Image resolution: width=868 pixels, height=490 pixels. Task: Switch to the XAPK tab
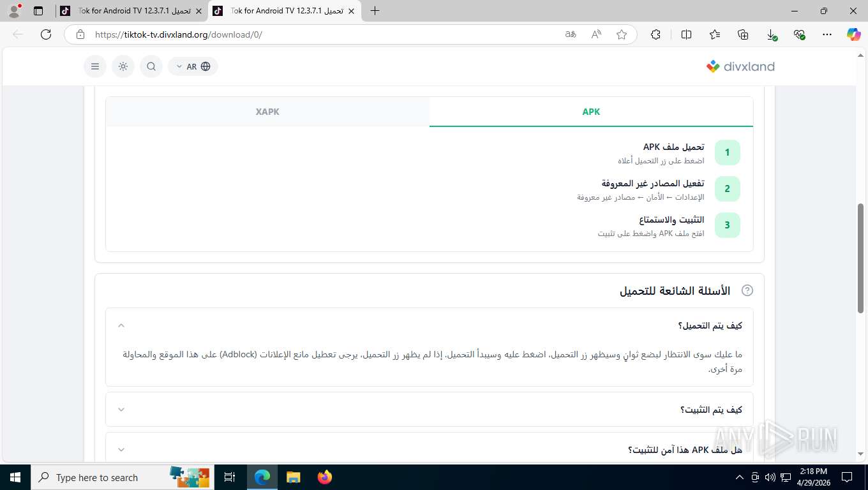point(267,112)
